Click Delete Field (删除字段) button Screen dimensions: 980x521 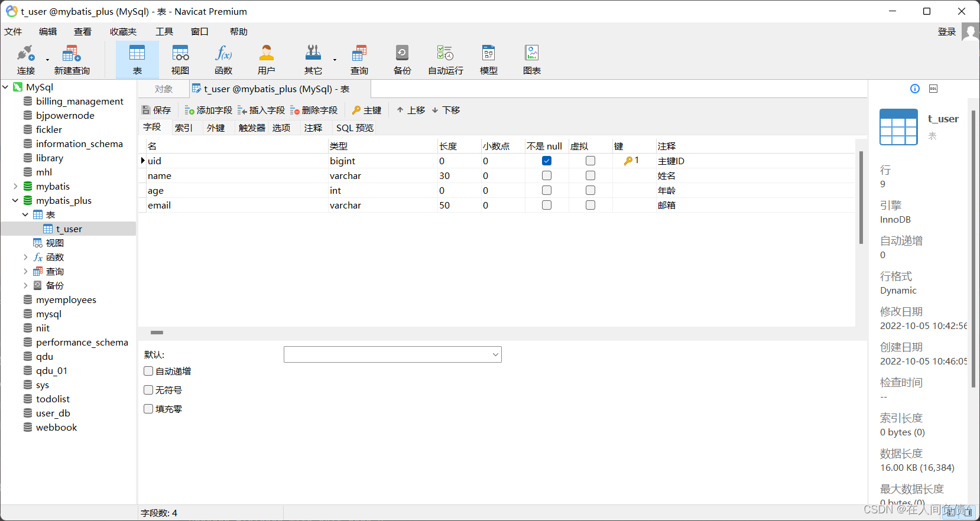(x=314, y=110)
